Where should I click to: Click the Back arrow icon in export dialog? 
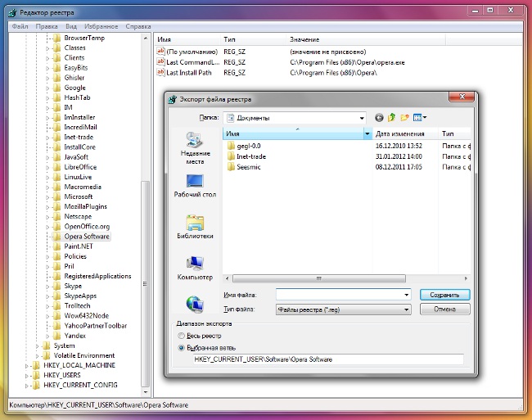coord(379,118)
